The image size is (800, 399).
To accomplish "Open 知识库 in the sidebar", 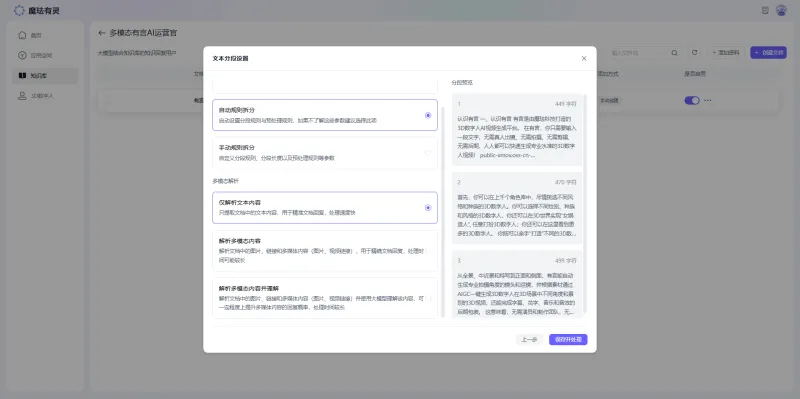I will click(x=46, y=76).
